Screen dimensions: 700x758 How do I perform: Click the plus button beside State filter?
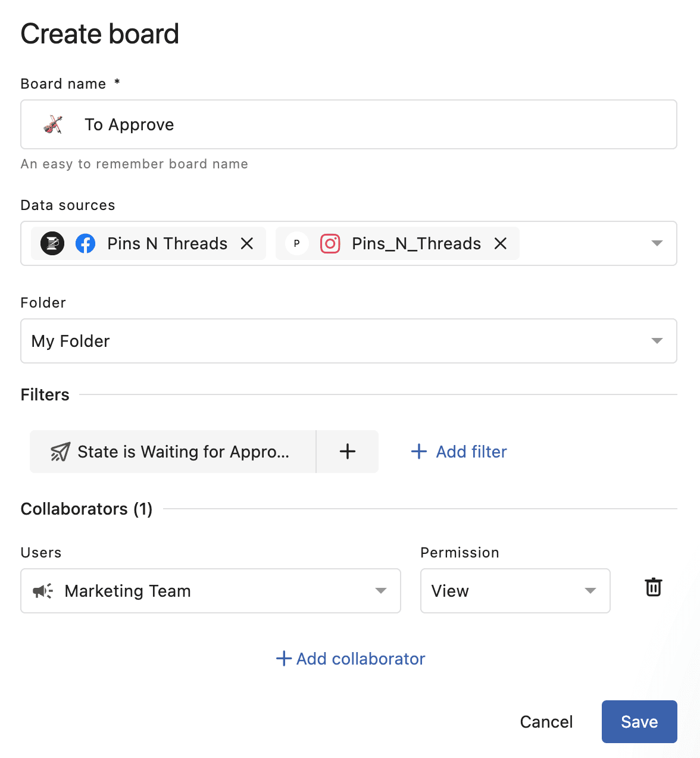point(348,452)
